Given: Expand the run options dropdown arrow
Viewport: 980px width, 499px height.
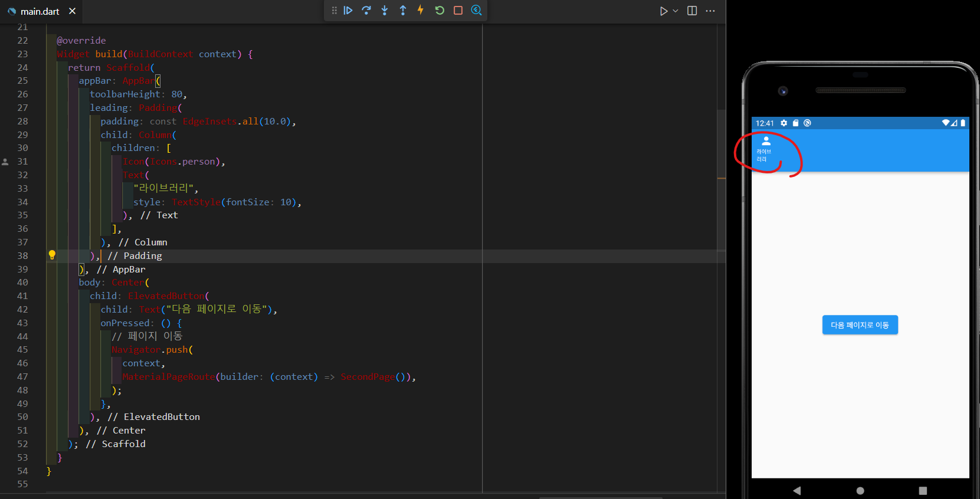Looking at the screenshot, I should [x=676, y=11].
